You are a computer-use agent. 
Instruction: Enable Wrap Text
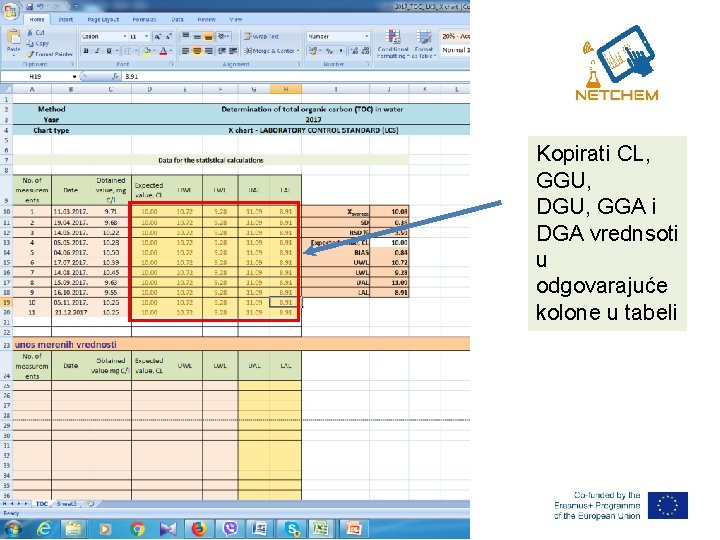261,36
